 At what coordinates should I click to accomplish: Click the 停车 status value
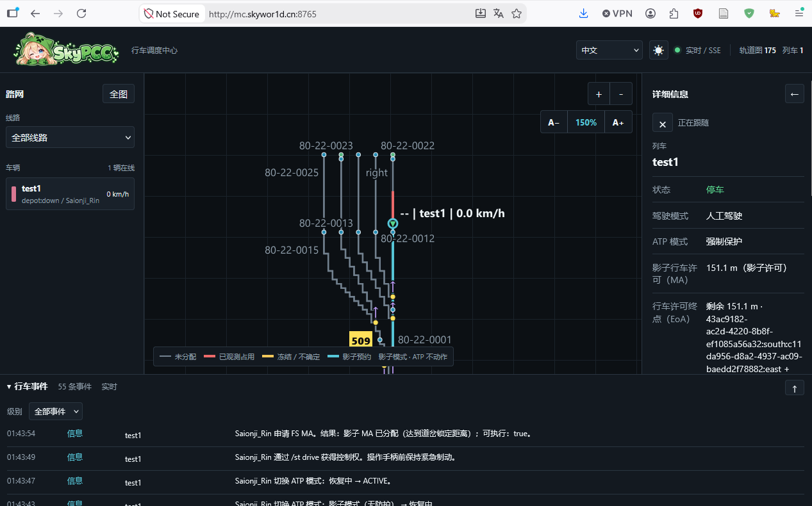point(715,190)
